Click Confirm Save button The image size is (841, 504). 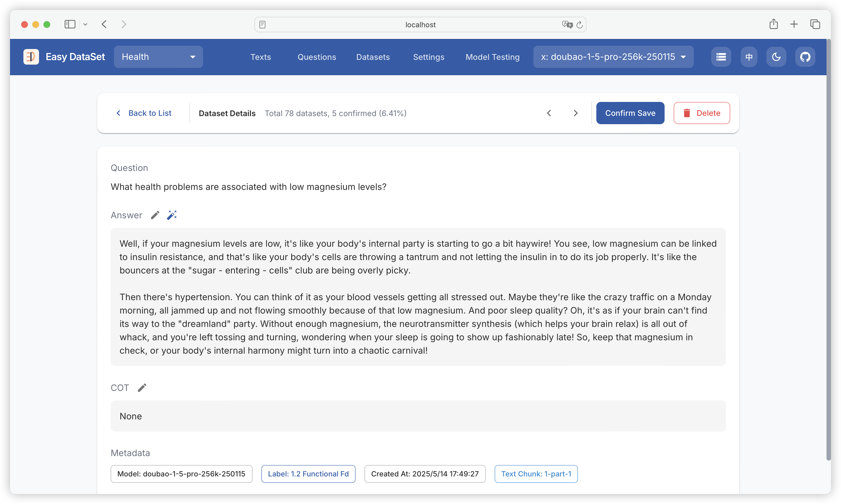pos(630,113)
